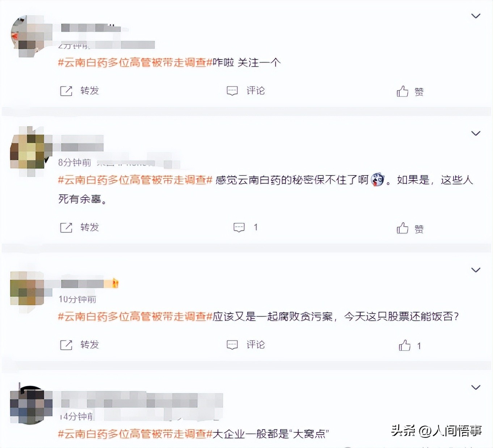Open hashtag link in the 大企业 post
Viewport: 493px width, 448px height.
(x=135, y=434)
